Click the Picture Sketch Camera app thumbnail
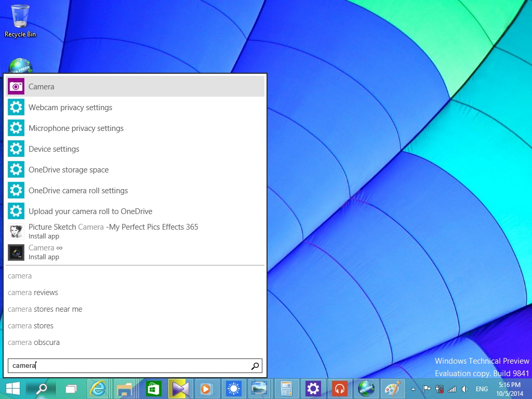Viewport: 532px width, 399px height. point(16,232)
